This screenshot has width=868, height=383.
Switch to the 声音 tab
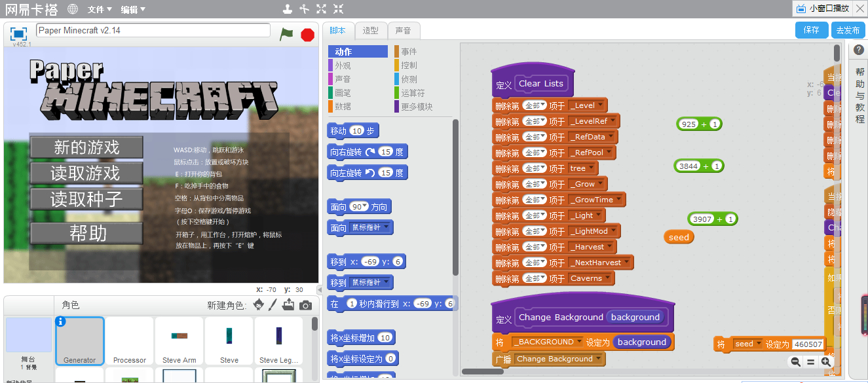click(404, 30)
